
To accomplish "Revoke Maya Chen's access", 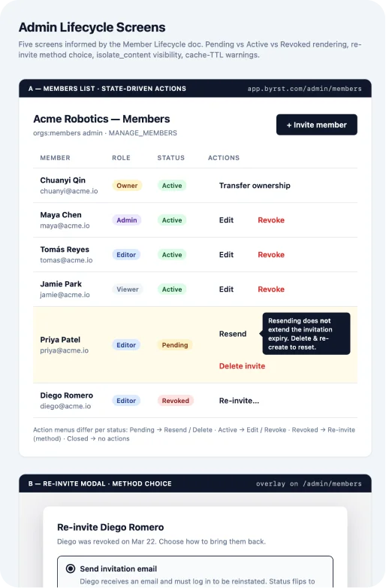I will 271,220.
